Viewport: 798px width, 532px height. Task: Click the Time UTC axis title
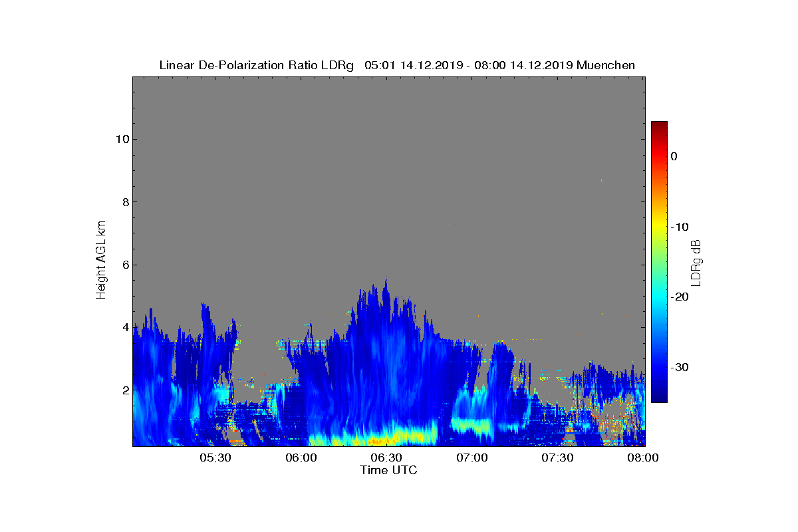(389, 470)
